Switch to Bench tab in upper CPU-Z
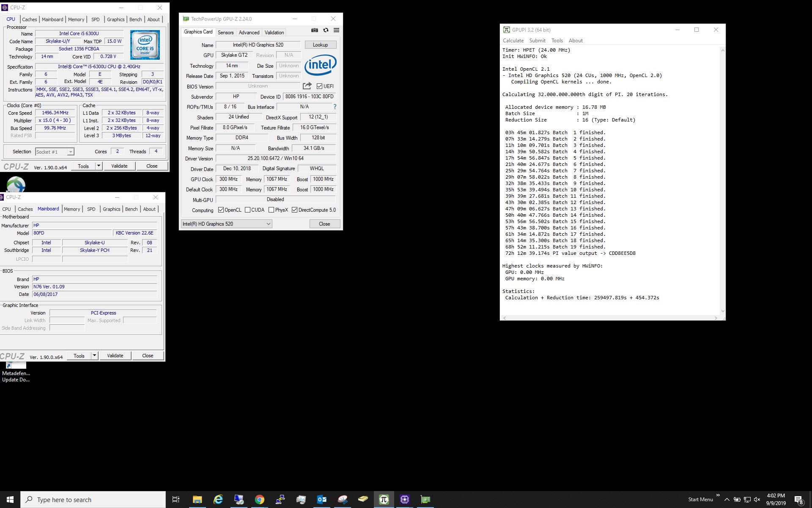Viewport: 812px width, 508px height. click(135, 19)
